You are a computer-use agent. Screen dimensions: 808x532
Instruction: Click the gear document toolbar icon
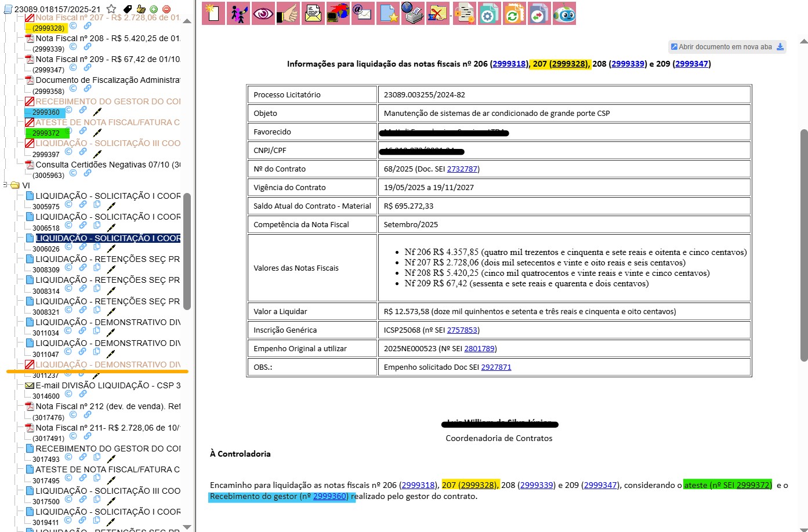[x=488, y=13]
